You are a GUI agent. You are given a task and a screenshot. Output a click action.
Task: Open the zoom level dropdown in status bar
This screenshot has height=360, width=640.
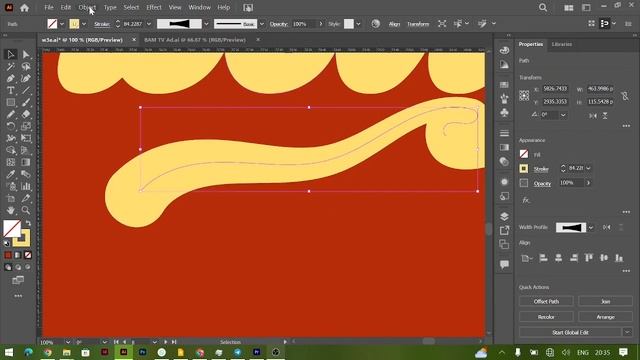tap(68, 342)
